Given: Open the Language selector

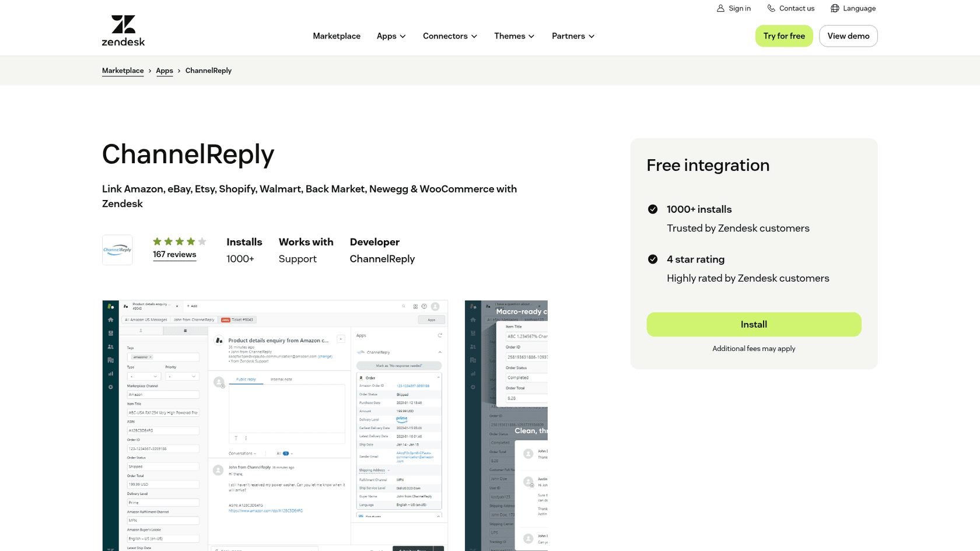Looking at the screenshot, I should [853, 8].
